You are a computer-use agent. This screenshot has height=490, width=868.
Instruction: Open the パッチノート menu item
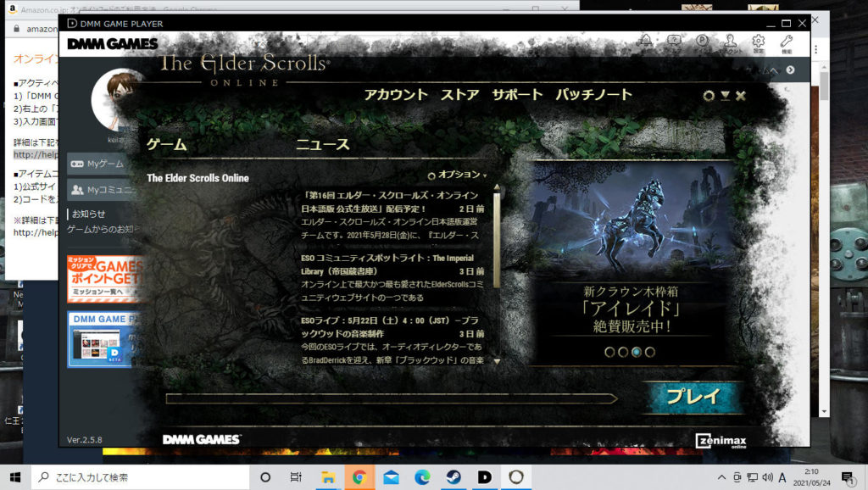[593, 94]
